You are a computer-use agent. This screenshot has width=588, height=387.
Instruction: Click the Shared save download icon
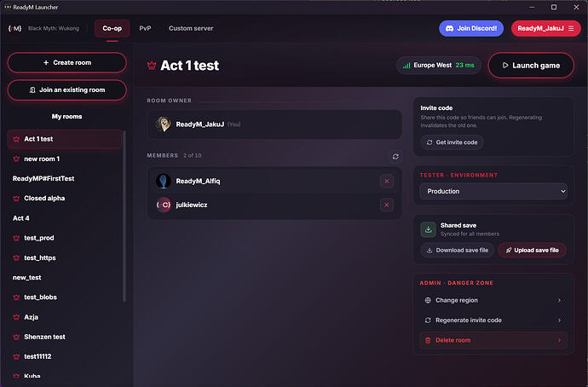click(429, 229)
